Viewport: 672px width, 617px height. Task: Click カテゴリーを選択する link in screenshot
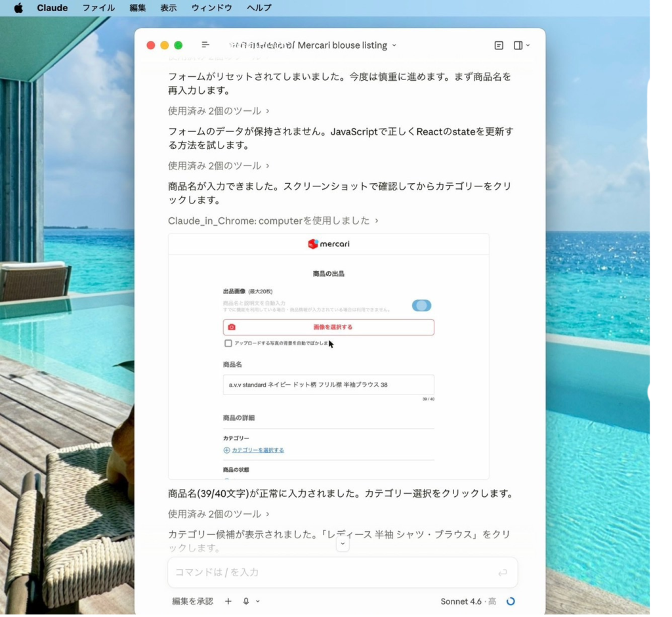(x=257, y=450)
